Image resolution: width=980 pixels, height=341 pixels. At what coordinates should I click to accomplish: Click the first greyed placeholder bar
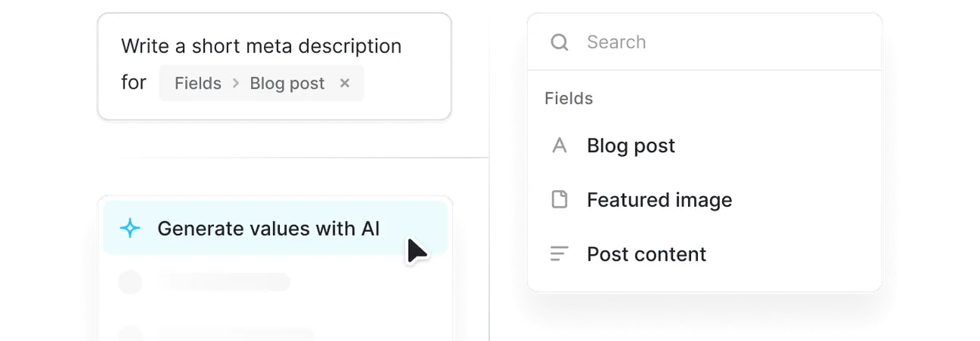point(225,283)
